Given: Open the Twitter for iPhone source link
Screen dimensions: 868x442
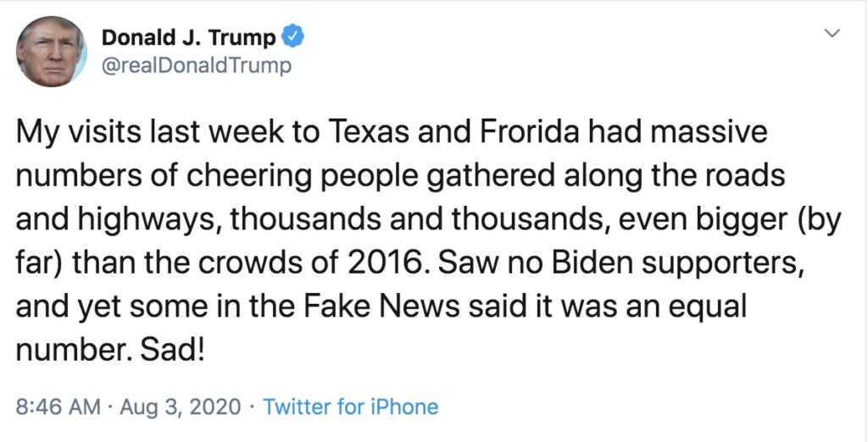Looking at the screenshot, I should click(351, 406).
